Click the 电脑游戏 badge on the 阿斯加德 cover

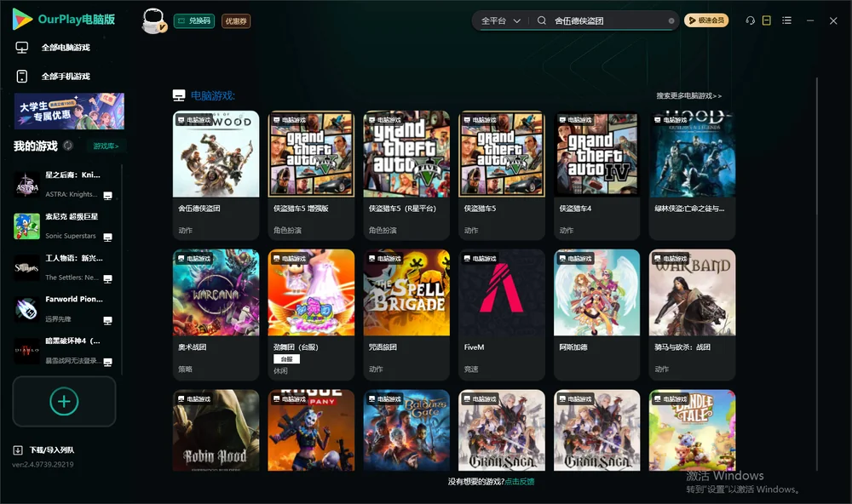[575, 259]
